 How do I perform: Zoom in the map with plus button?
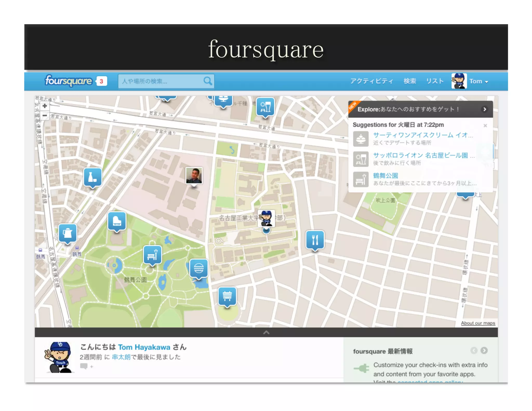click(x=45, y=106)
